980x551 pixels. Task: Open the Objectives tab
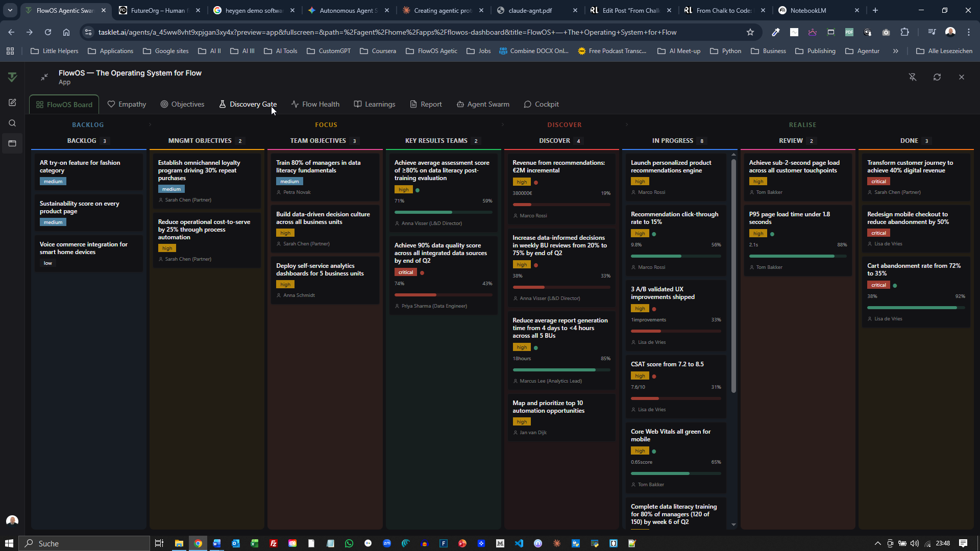[182, 104]
